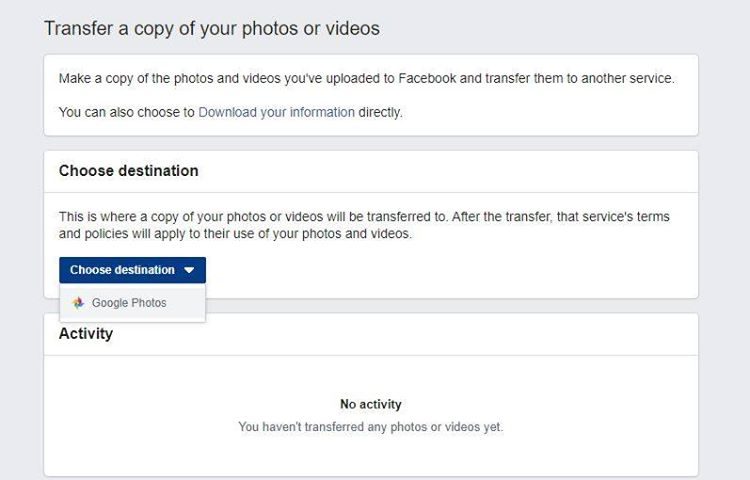Image resolution: width=750 pixels, height=480 pixels.
Task: Click the intro sentence starting with Make a copy
Action: [366, 78]
